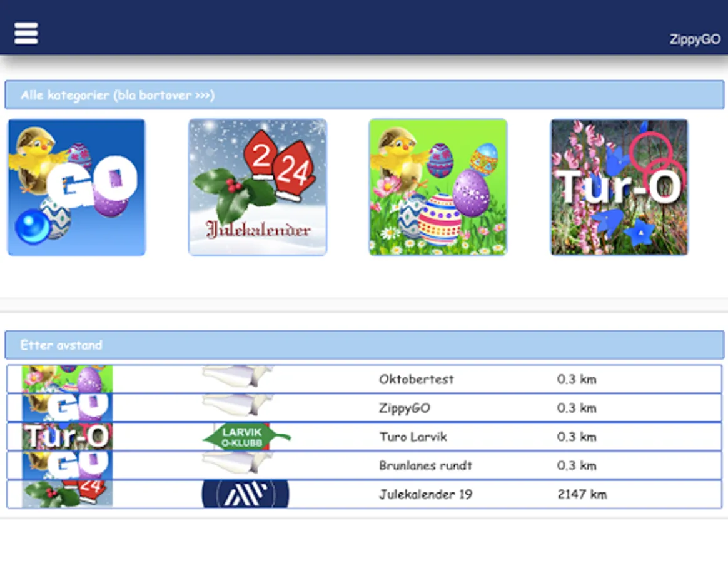
Task: Click the 0,3 km distance for ZippyGO
Action: (577, 408)
